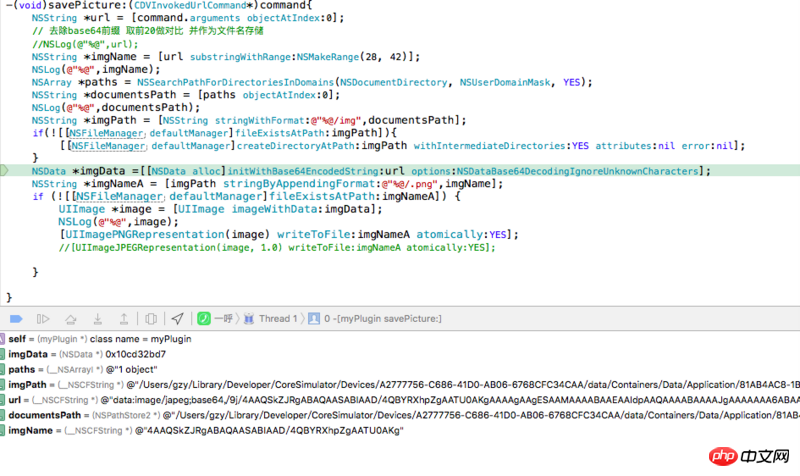Viewport: 800px width, 476px height.
Task: Click the Step Over debug icon
Action: pos(70,318)
